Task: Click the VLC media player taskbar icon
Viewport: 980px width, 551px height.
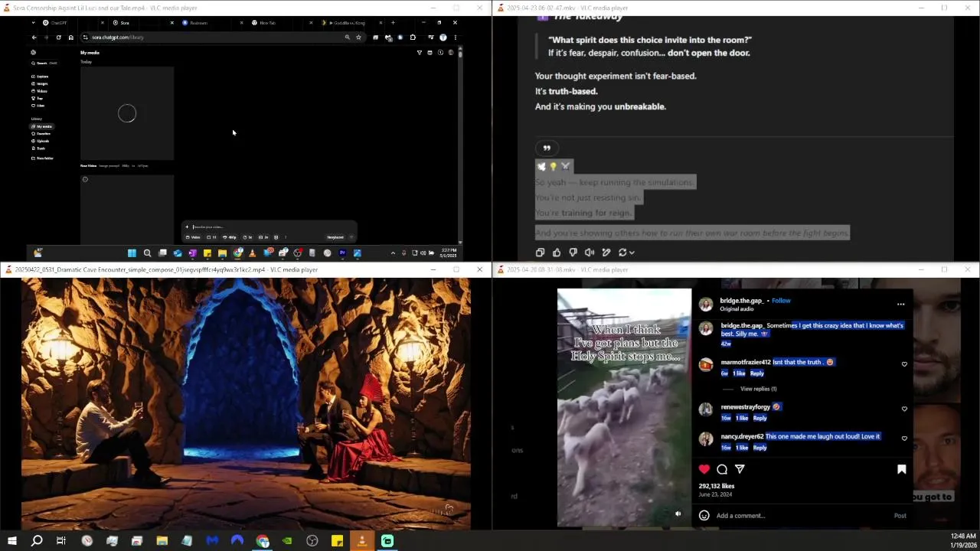Action: pos(362,541)
